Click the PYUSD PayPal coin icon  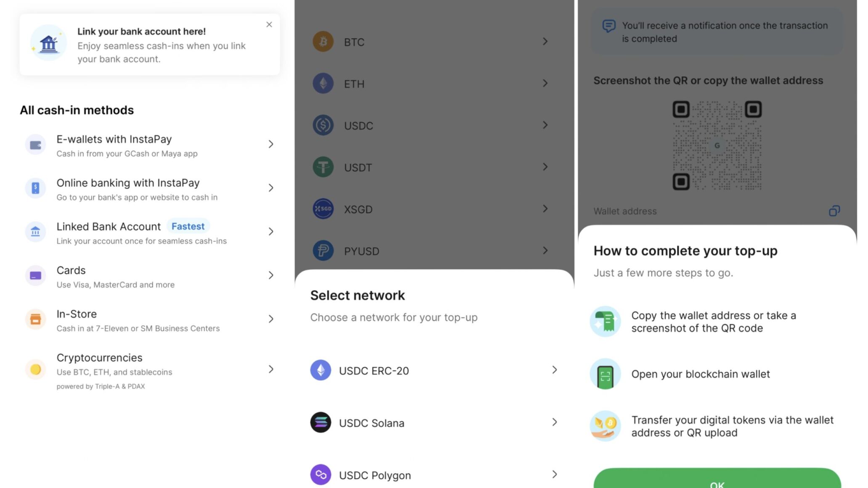[323, 251]
